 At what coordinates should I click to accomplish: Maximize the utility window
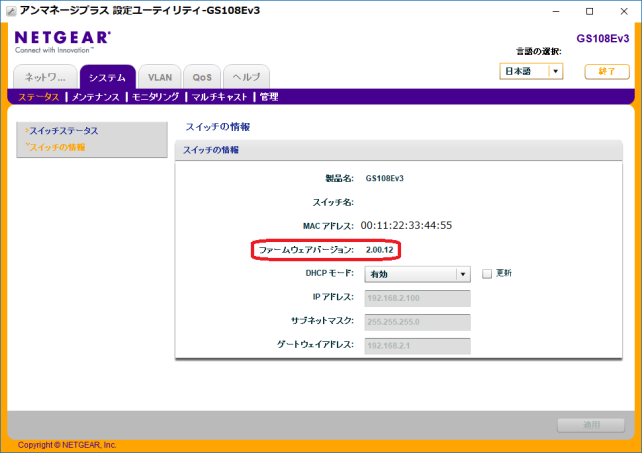[590, 11]
